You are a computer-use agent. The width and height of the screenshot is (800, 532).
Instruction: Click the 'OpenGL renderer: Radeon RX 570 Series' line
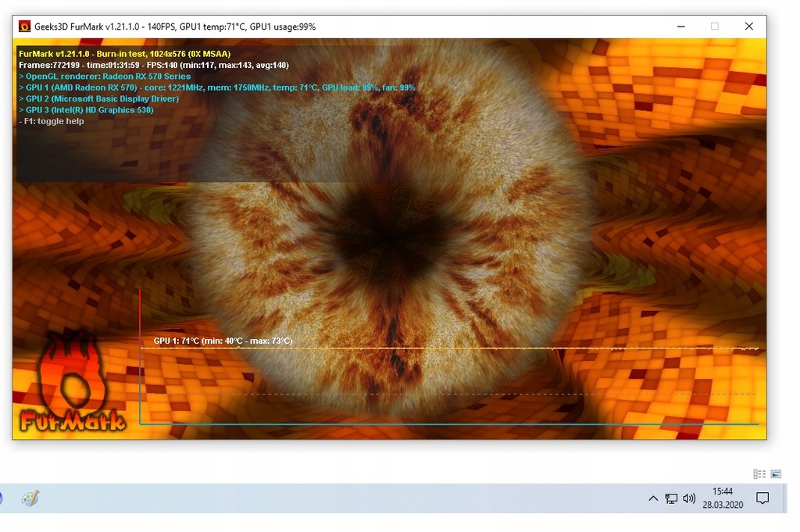pos(105,76)
